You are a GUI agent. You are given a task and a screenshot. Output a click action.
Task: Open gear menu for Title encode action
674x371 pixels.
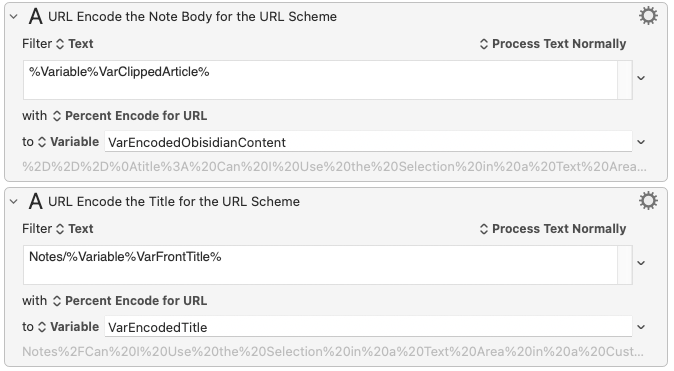pos(648,201)
